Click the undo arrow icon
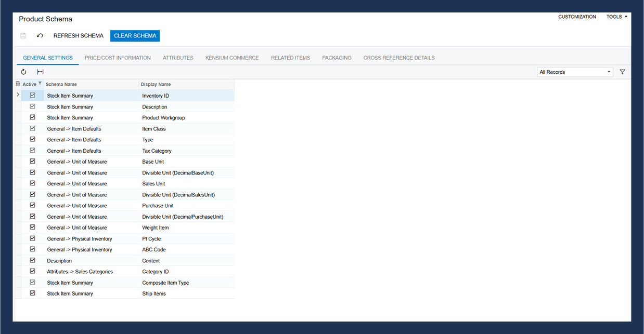644x334 pixels. pos(40,36)
